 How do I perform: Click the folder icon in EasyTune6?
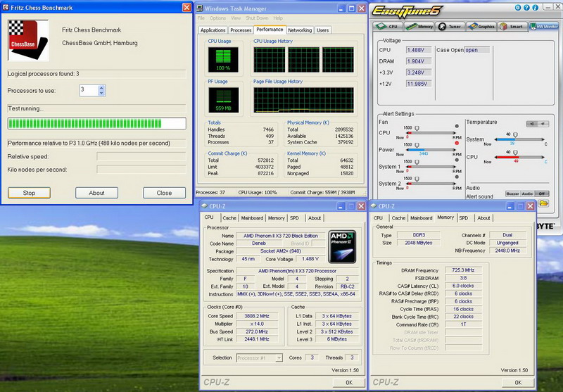[x=544, y=203]
